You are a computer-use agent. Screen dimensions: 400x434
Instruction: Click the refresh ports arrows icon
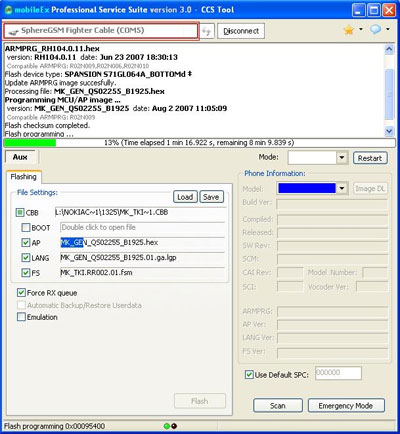pos(207,31)
